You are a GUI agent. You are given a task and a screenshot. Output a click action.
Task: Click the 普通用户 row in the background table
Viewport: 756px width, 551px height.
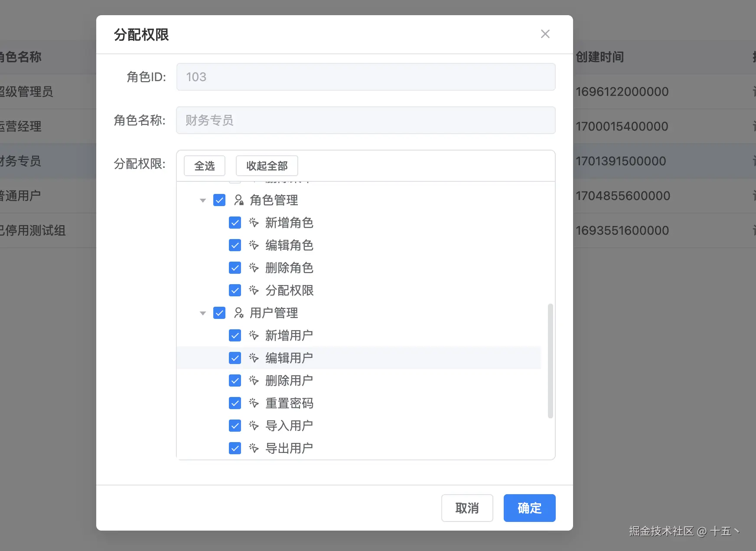(x=20, y=196)
